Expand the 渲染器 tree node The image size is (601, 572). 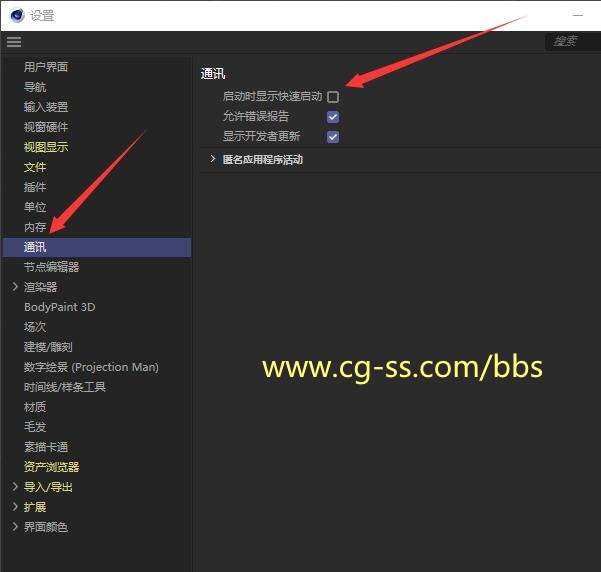[x=14, y=287]
